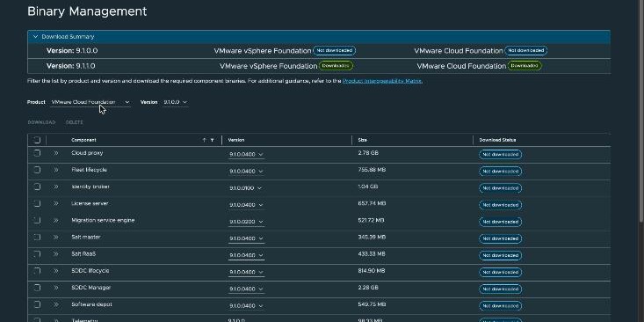
Task: Click the 2.78 GB size cell
Action: coord(368,153)
